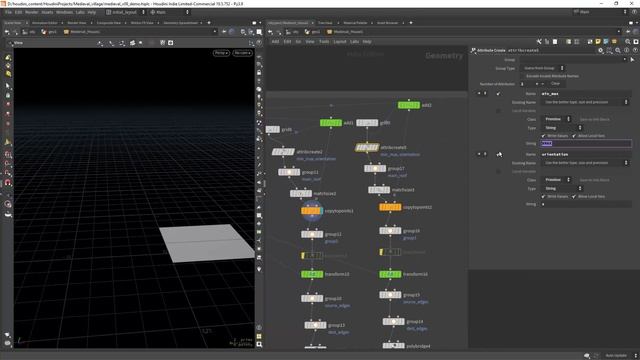Screen dimensions: 640x360
Task: Click the attribcreate3 node in the network
Action: tap(367, 148)
